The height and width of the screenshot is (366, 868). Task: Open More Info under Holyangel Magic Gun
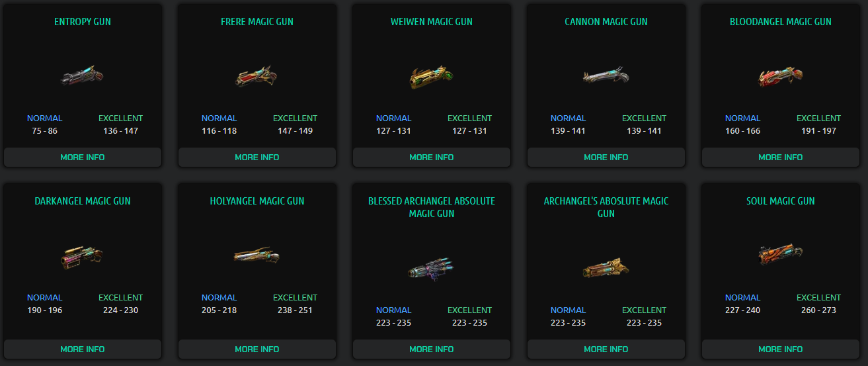257,349
